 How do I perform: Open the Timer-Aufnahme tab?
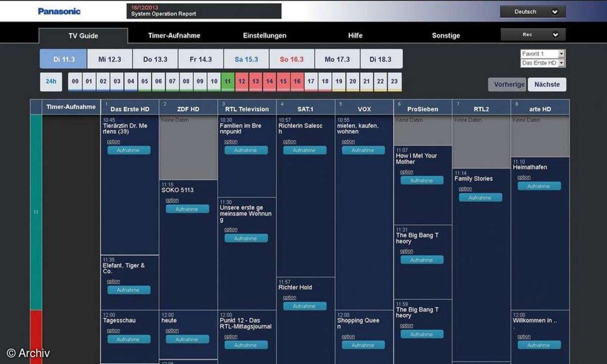point(174,36)
